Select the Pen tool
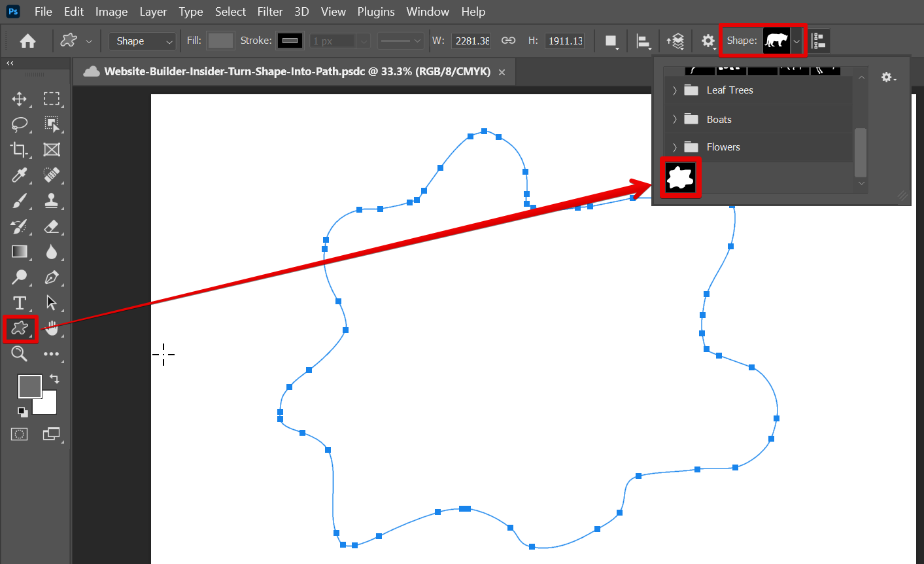The image size is (924, 564). [x=52, y=277]
